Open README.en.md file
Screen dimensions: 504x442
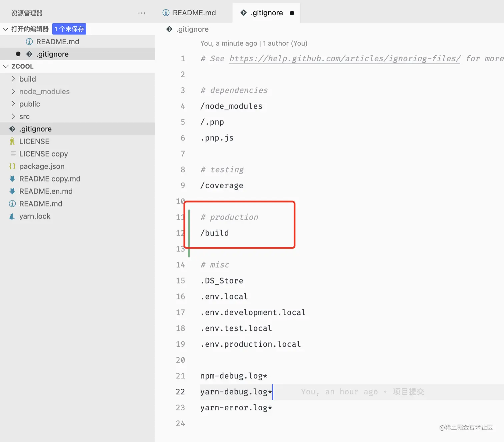pos(77,191)
